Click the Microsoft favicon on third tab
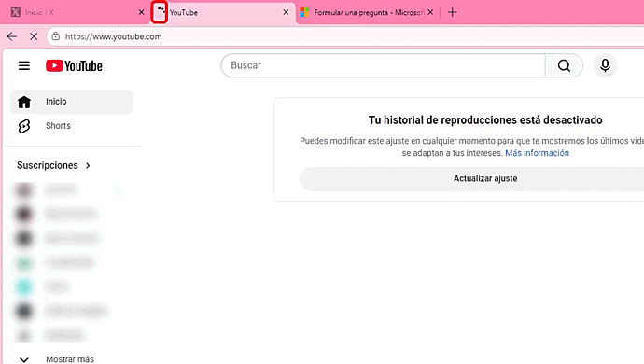The height and width of the screenshot is (364, 644). coord(304,12)
